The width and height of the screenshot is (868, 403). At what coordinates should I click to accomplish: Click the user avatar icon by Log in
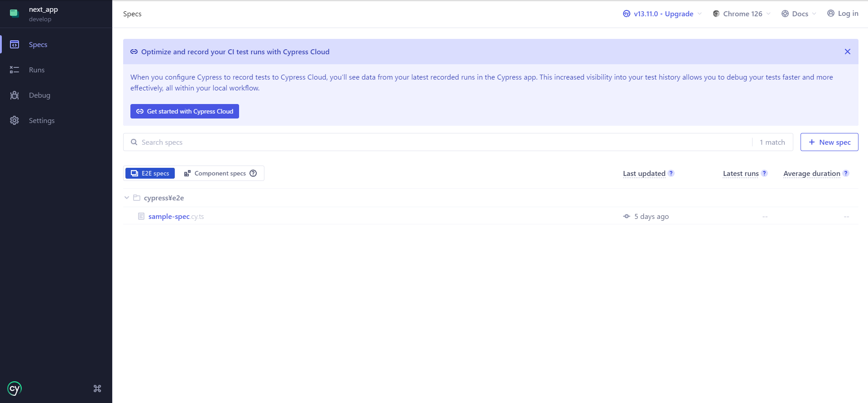point(831,13)
